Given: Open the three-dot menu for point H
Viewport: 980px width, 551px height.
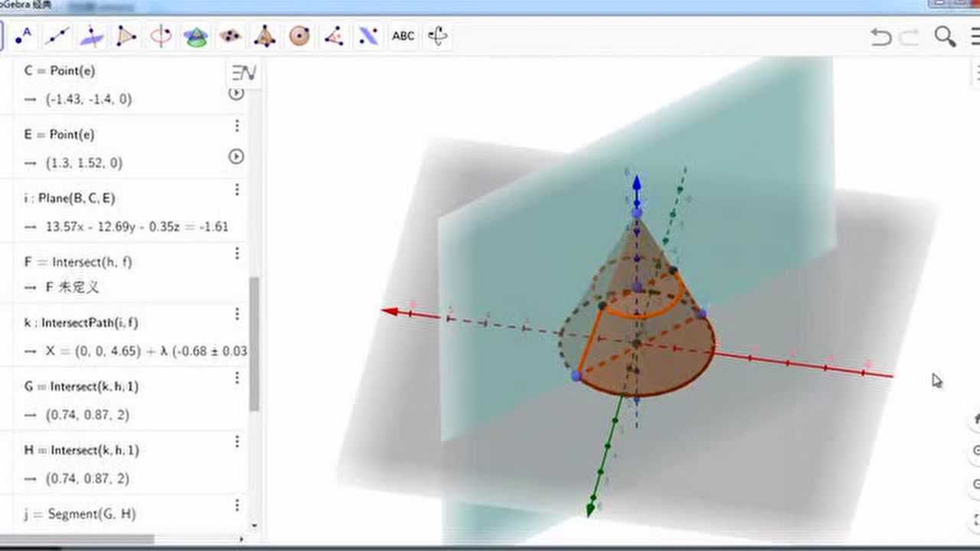Looking at the screenshot, I should 237,441.
